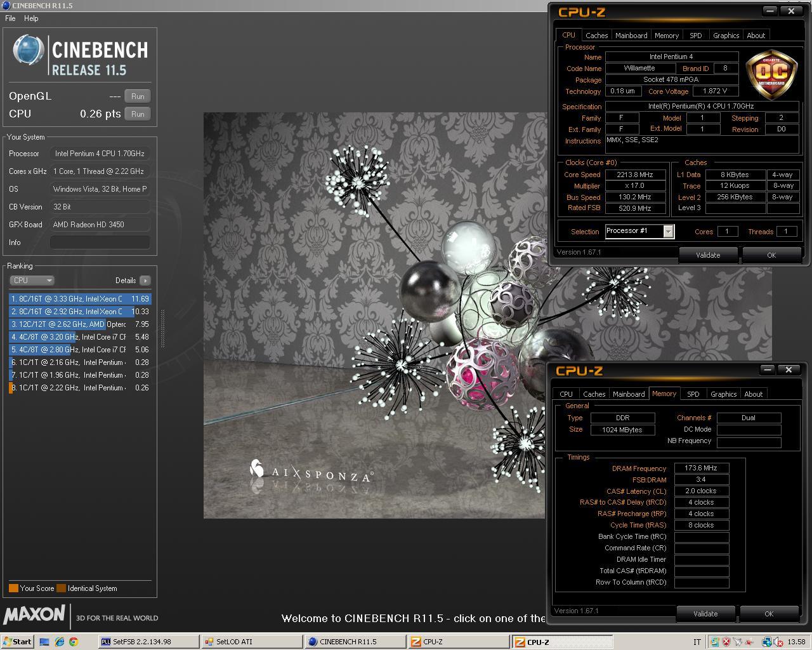Click OK in CPU-Z memory window
Viewport: 812px width, 650px height.
[769, 614]
